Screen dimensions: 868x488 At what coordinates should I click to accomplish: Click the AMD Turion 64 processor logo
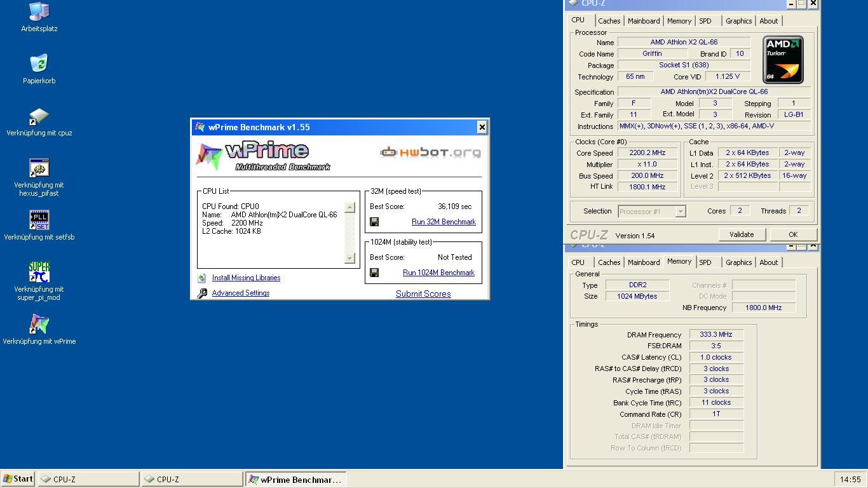[x=783, y=60]
